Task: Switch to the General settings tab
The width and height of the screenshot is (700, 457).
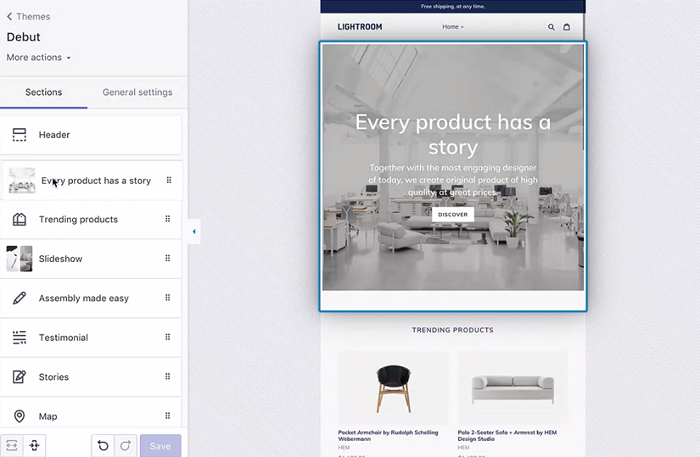Action: point(138,92)
